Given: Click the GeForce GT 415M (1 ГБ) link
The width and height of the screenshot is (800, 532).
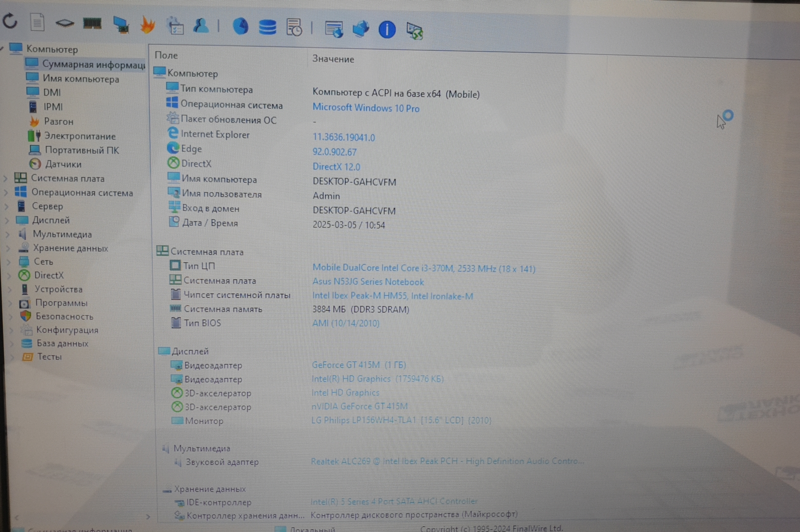Looking at the screenshot, I should [359, 365].
